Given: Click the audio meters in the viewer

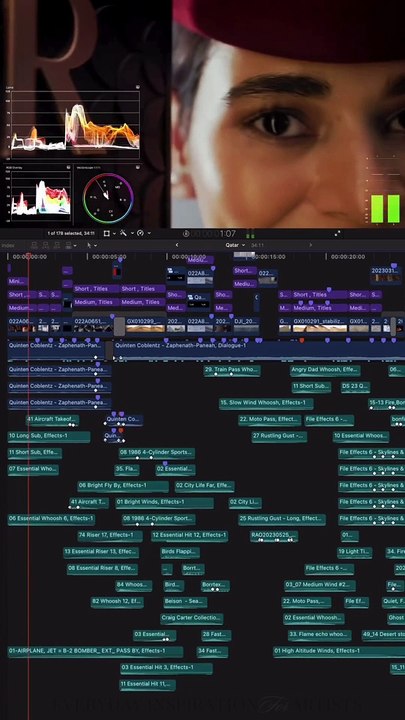Looking at the screenshot, I should click(x=385, y=209).
